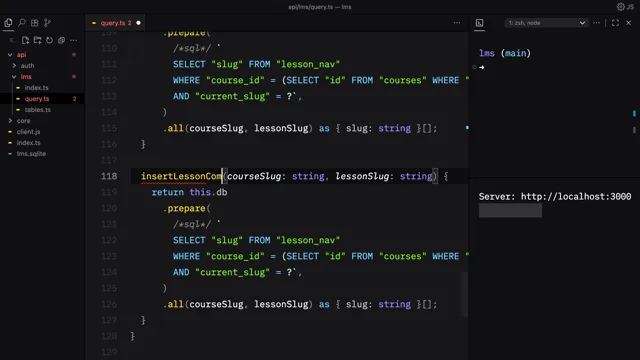This screenshot has height=360, width=640.
Task: Click the New File icon
Action: pos(25,40)
